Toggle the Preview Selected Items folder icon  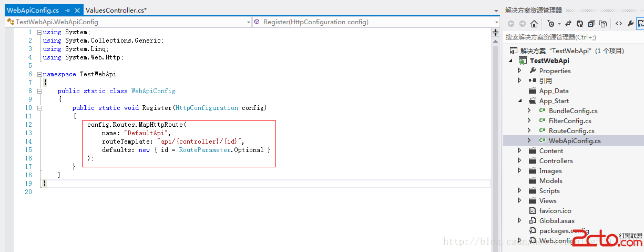coord(641,24)
